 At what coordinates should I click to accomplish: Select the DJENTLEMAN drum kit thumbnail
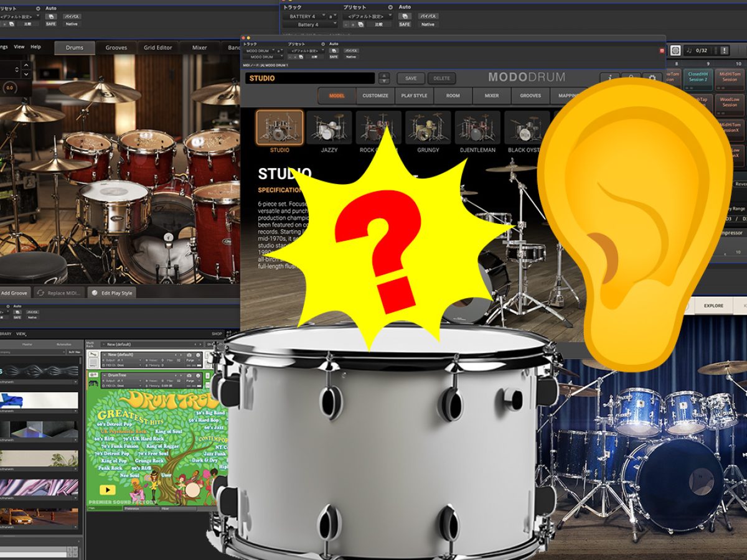tap(477, 128)
